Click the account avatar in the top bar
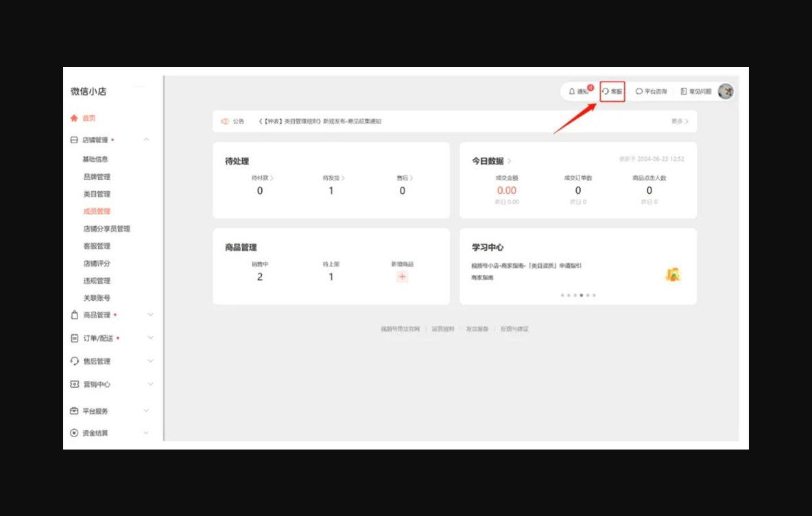 pyautogui.click(x=726, y=90)
